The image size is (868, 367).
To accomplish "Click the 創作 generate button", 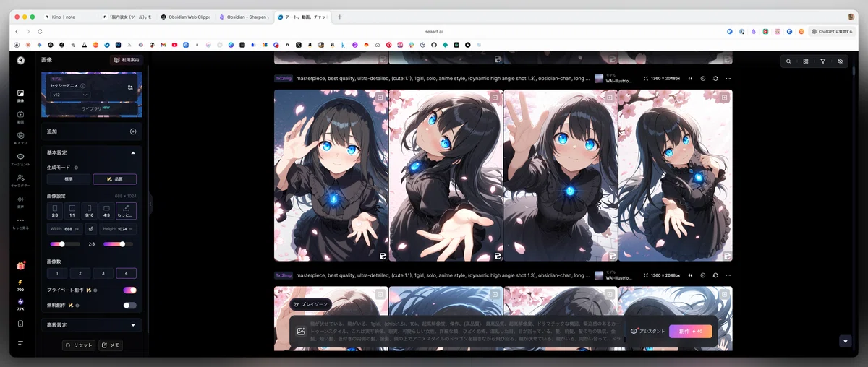I will [x=691, y=331].
